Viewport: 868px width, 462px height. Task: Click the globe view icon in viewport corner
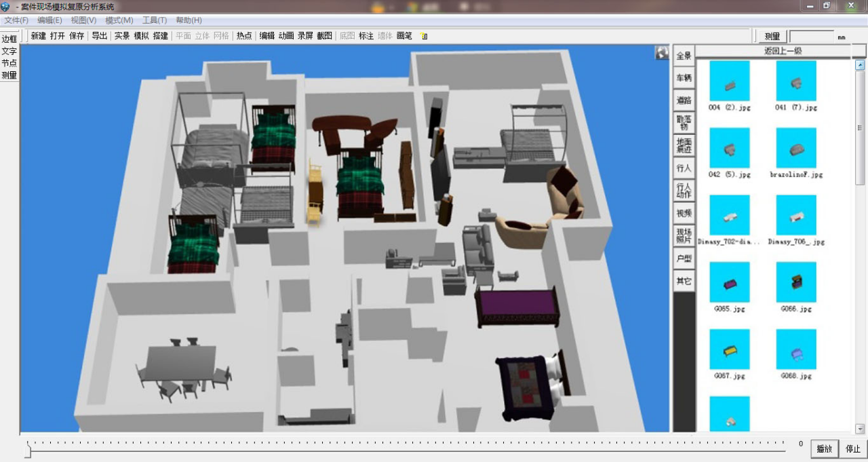pos(662,53)
